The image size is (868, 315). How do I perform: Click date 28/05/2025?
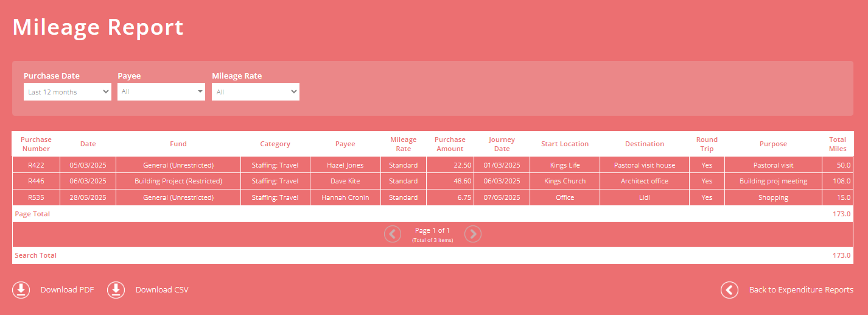pyautogui.click(x=88, y=198)
